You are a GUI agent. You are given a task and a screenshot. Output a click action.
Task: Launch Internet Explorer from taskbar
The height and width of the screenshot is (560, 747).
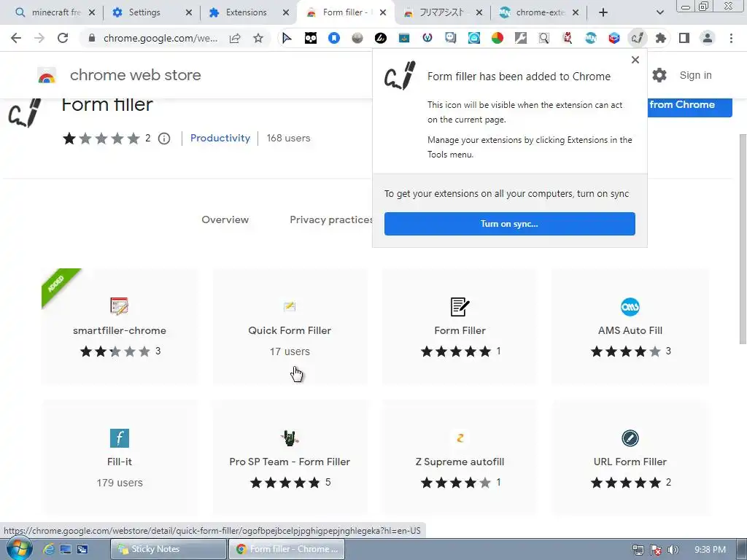[49, 549]
